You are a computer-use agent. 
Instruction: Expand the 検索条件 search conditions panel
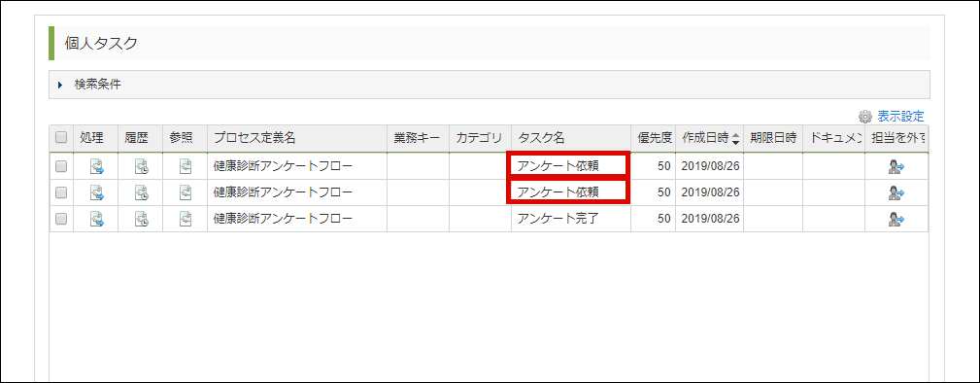coord(490,86)
